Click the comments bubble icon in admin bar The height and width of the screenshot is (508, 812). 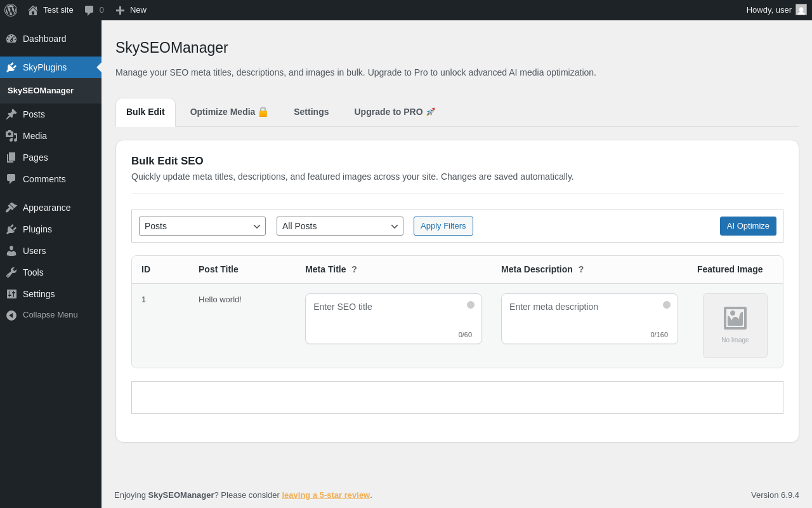click(x=89, y=10)
